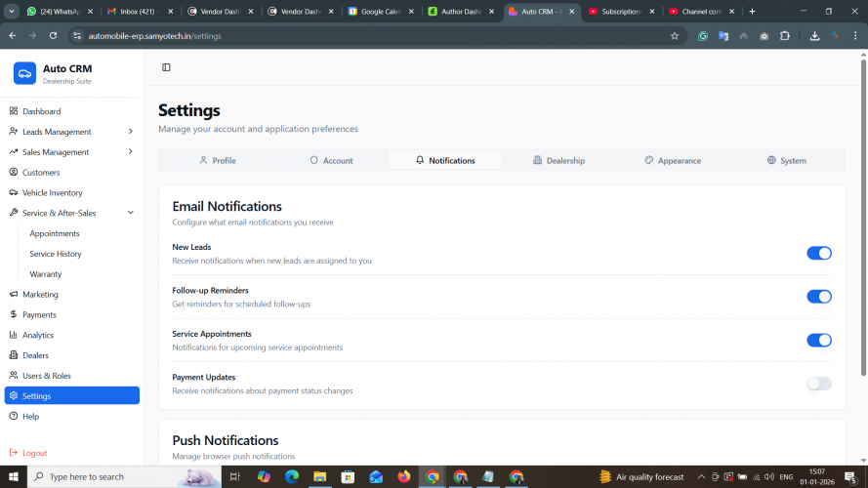Open the Grammarly extension icon
The width and height of the screenshot is (868, 488).
703,36
